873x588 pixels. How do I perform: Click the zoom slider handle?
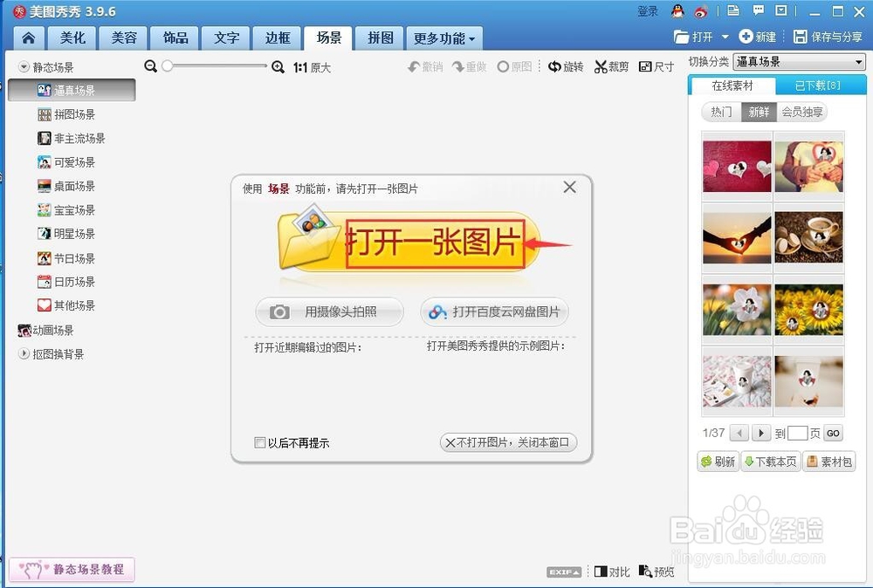click(167, 66)
